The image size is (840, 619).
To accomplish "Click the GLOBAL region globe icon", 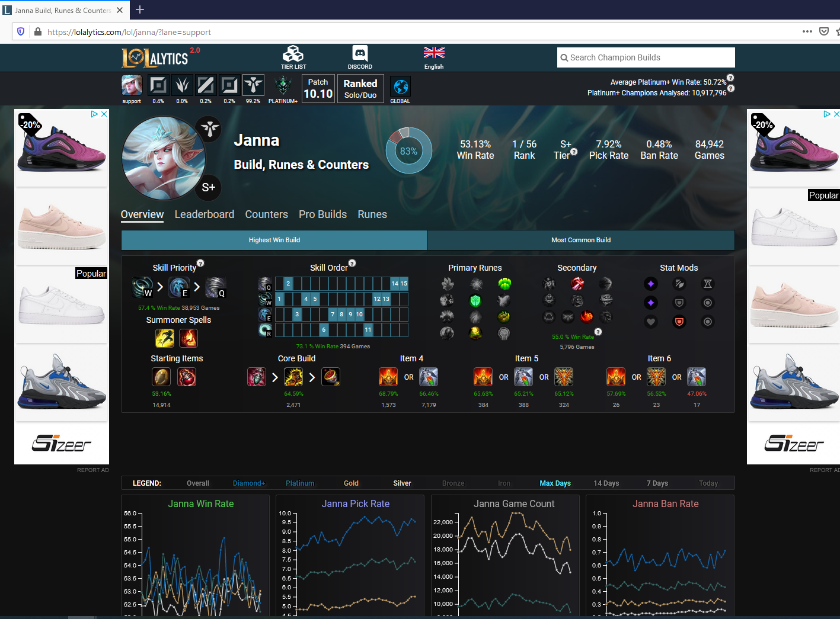I will [x=400, y=88].
